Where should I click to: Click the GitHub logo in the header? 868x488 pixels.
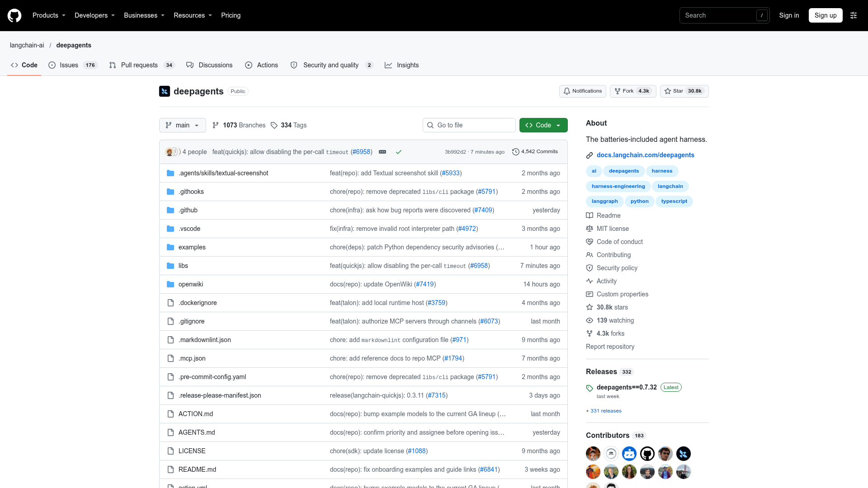(x=14, y=15)
